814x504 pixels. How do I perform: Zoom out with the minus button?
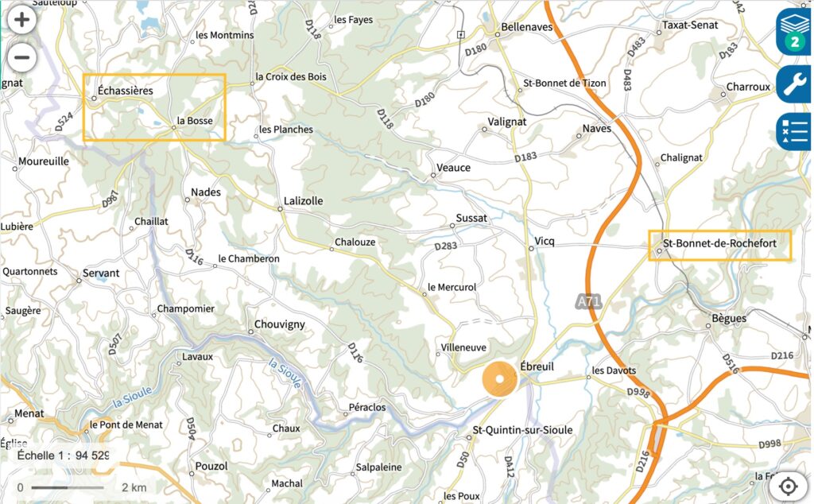pyautogui.click(x=21, y=57)
